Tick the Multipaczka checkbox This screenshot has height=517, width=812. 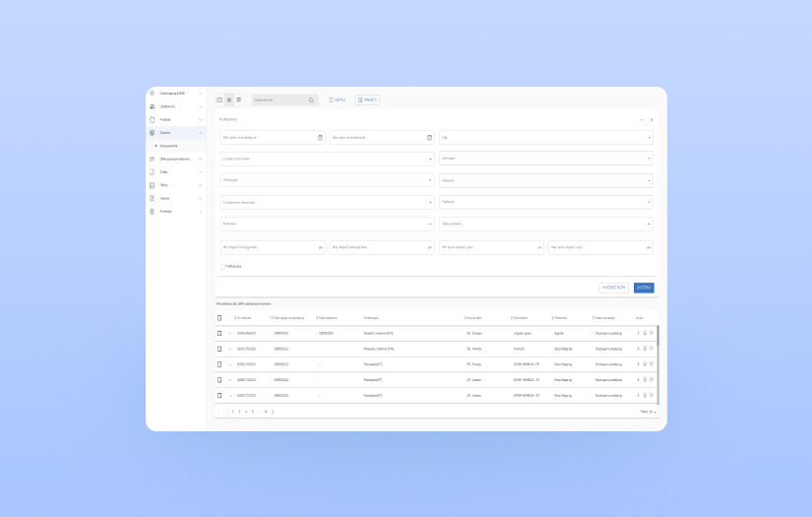(222, 267)
